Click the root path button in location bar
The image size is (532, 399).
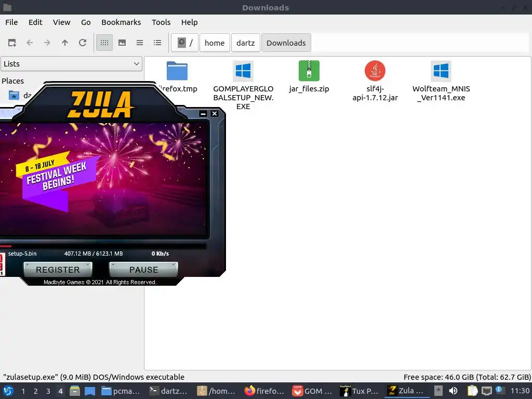[x=184, y=43]
